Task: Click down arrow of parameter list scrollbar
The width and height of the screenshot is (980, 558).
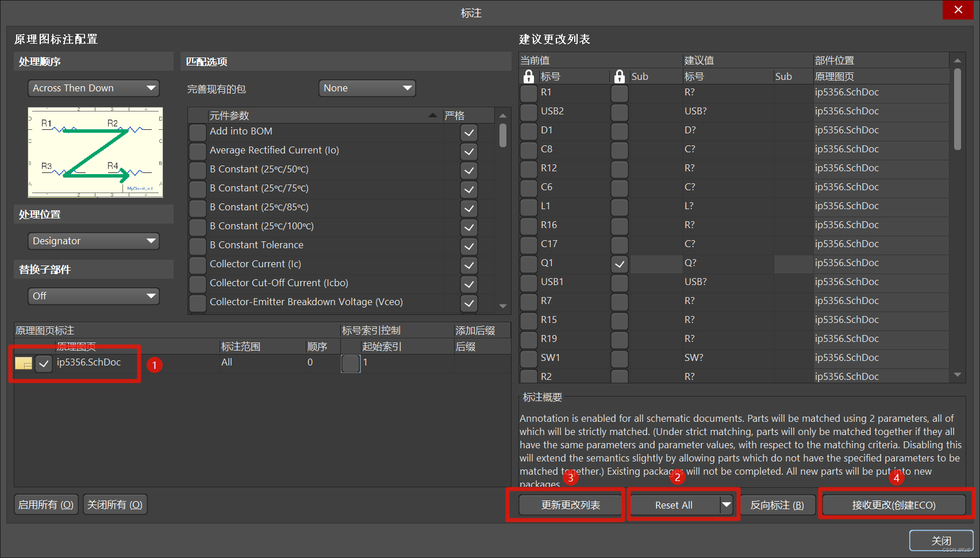Action: click(503, 306)
